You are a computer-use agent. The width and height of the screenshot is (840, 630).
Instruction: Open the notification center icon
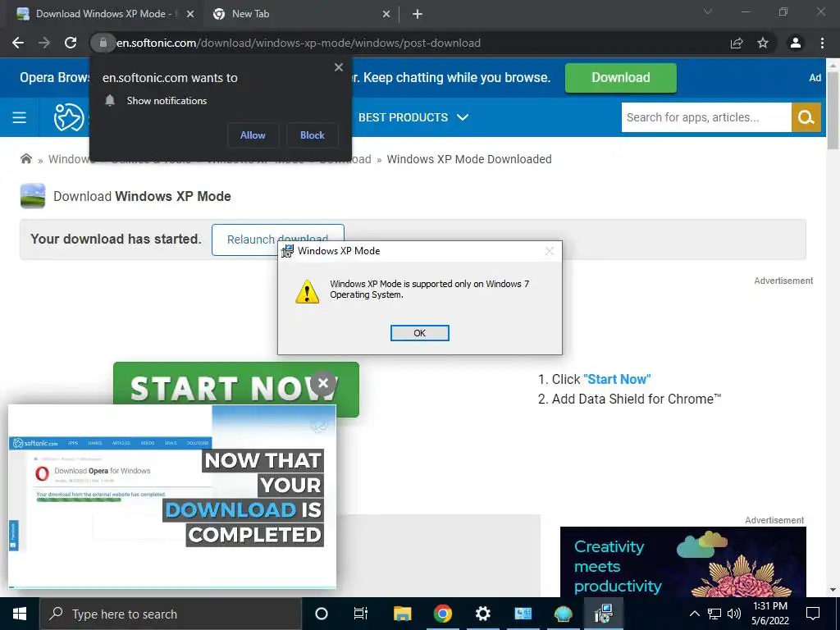coord(813,614)
